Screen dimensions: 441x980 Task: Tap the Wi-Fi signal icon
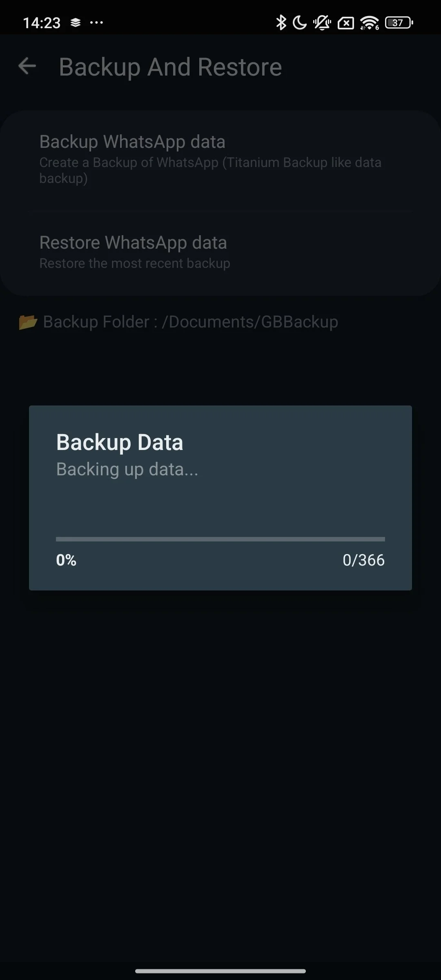click(x=370, y=23)
